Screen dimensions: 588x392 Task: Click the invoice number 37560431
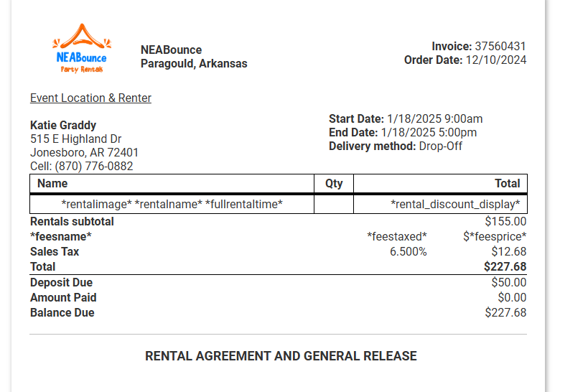(500, 47)
